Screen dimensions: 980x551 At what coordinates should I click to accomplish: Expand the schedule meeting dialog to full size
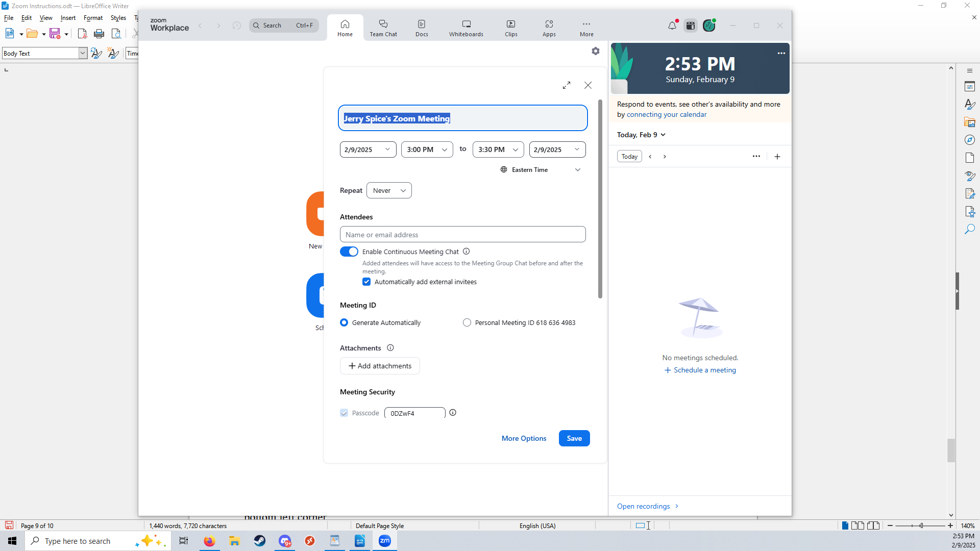[x=567, y=85]
